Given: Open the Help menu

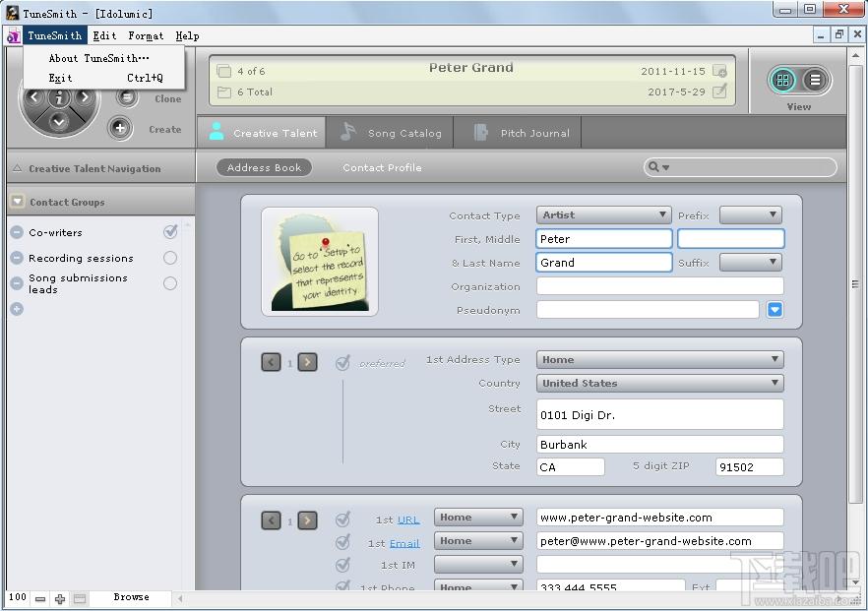Looking at the screenshot, I should [188, 36].
